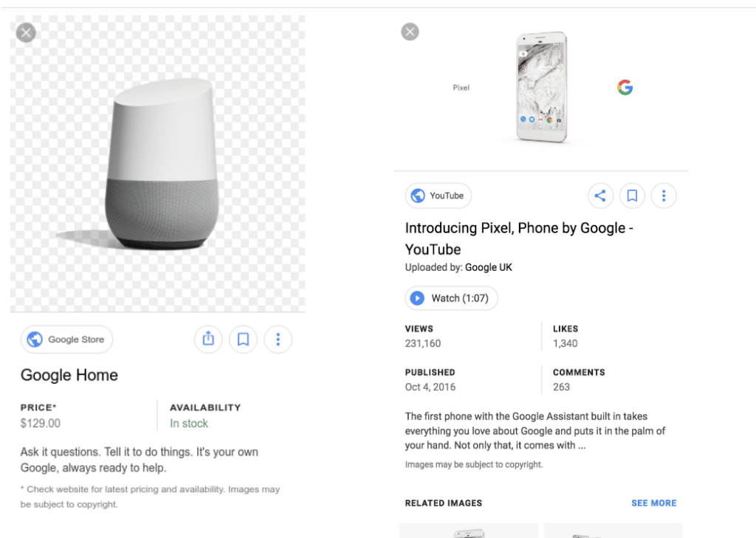Toggle the bookmark on the Pixel video result
Image resolution: width=756 pixels, height=538 pixels.
coord(632,196)
